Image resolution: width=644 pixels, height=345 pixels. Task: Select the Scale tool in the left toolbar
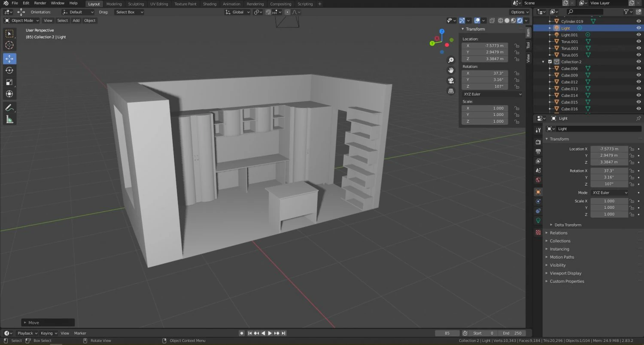pyautogui.click(x=9, y=82)
